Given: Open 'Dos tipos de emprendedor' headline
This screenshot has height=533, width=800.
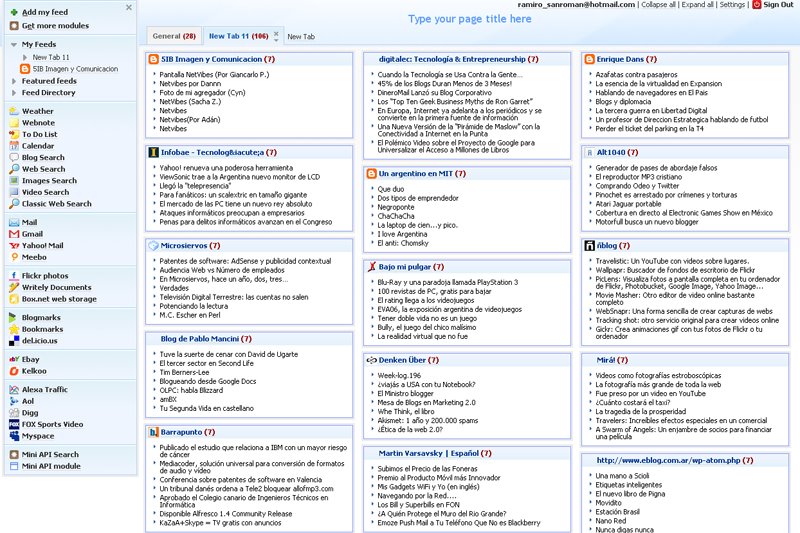Looking at the screenshot, I should click(418, 198).
